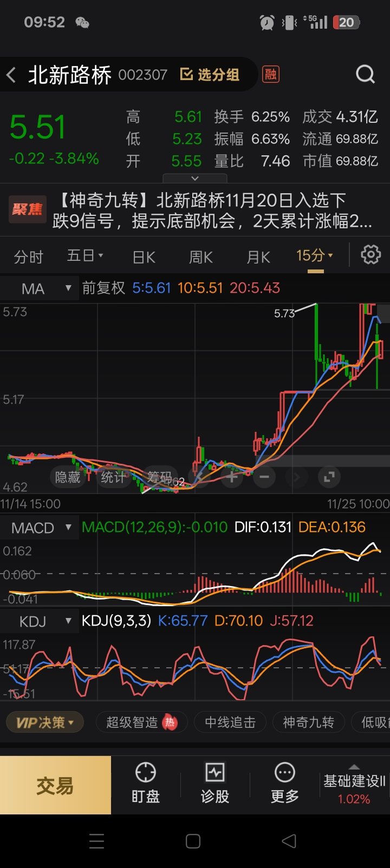390x868 pixels.
Task: Open chart settings gear icon
Action: 371,254
